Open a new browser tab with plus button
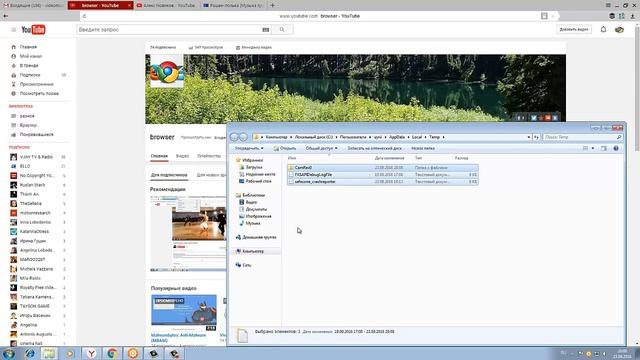The width and height of the screenshot is (640, 360). pos(272,5)
